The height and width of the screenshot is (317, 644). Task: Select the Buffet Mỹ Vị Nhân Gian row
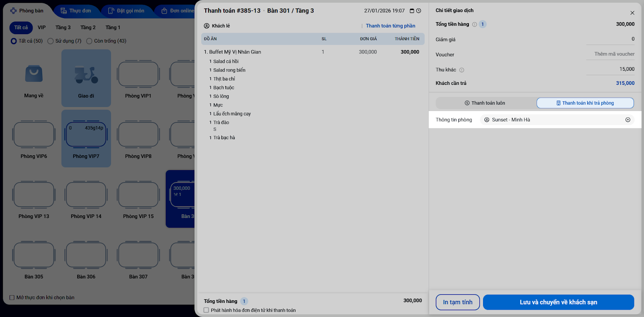(313, 52)
